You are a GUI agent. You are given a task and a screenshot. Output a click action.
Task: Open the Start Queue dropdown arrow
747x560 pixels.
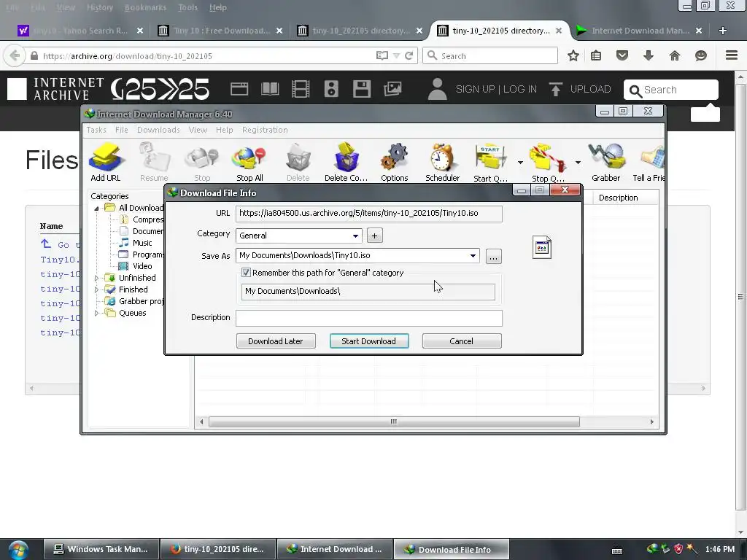[x=520, y=163]
